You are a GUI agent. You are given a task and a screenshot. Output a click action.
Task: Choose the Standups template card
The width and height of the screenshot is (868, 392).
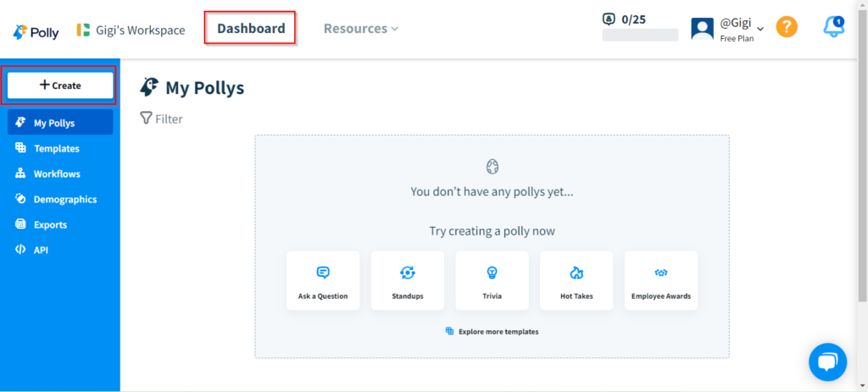(408, 280)
